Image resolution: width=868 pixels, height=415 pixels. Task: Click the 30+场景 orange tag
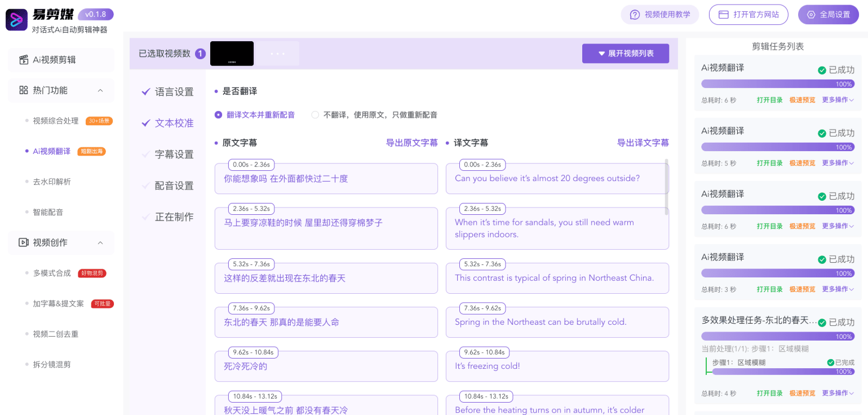[99, 121]
